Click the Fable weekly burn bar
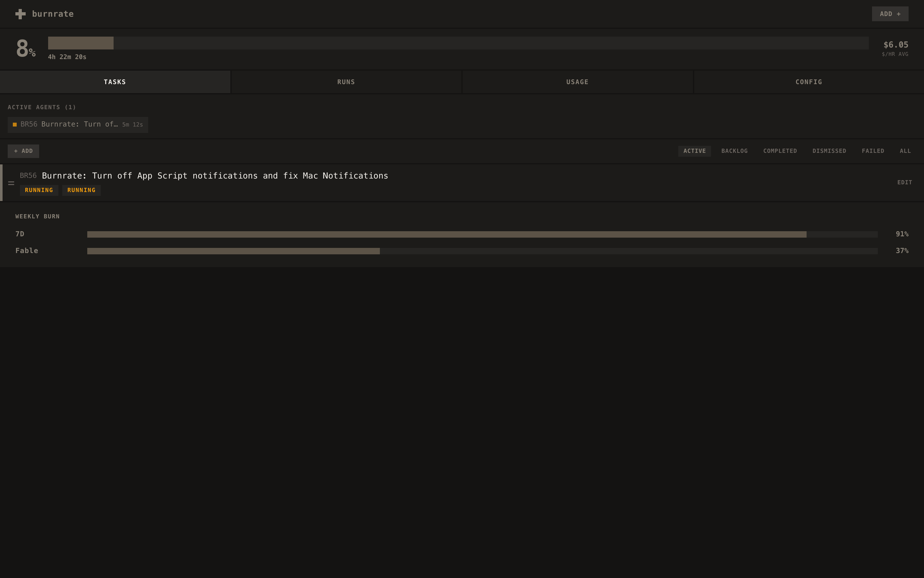 pos(482,251)
